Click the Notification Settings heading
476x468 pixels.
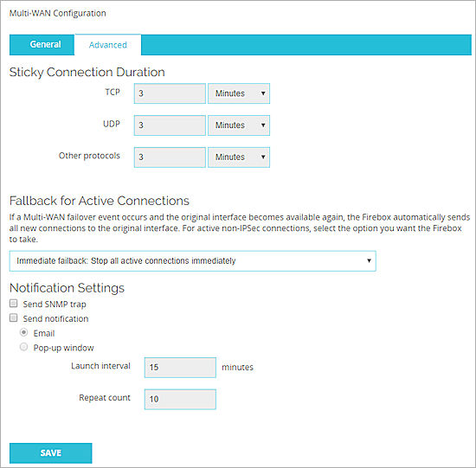tap(68, 288)
